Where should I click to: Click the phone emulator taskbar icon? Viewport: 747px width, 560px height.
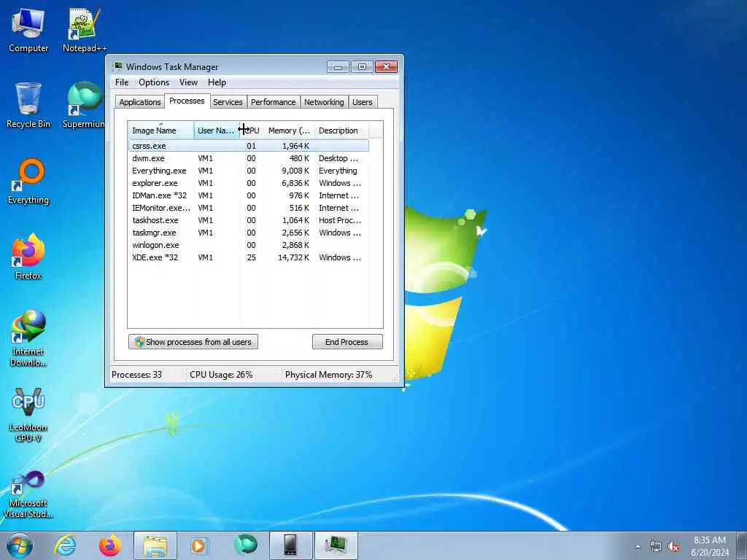click(x=290, y=545)
